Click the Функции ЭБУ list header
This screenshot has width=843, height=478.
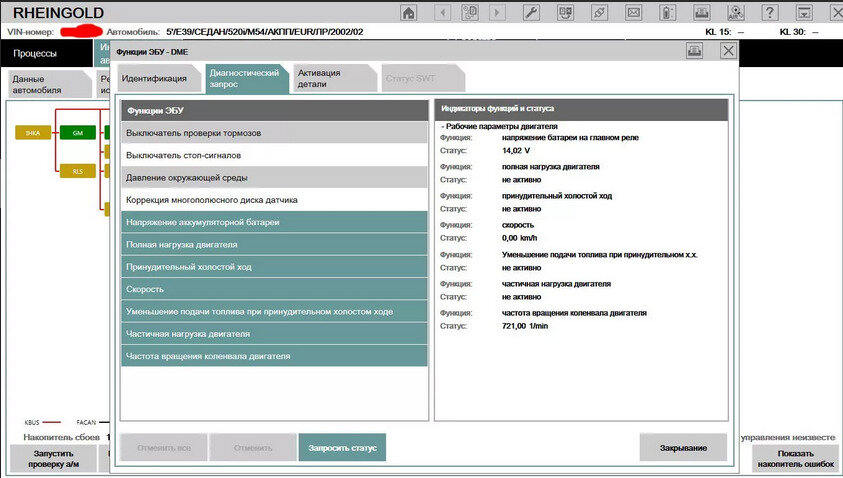tap(274, 110)
